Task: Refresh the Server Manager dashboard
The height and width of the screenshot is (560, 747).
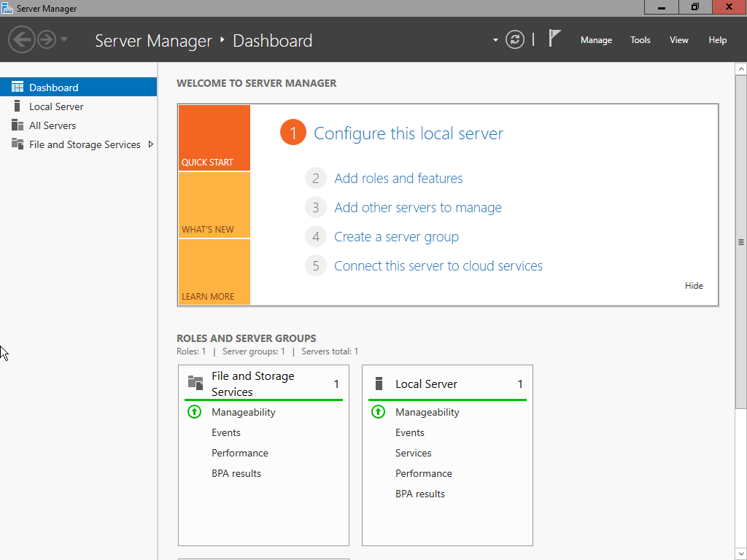Action: [515, 39]
